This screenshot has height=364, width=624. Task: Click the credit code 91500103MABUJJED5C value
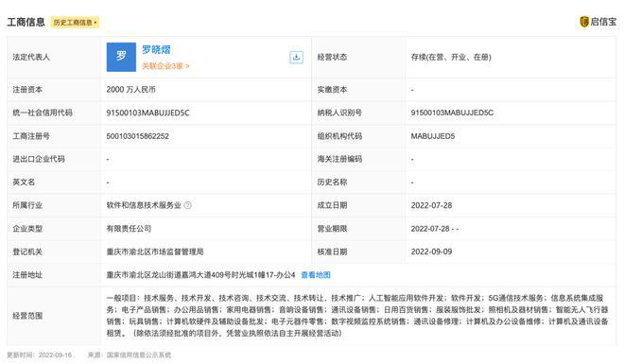(147, 113)
